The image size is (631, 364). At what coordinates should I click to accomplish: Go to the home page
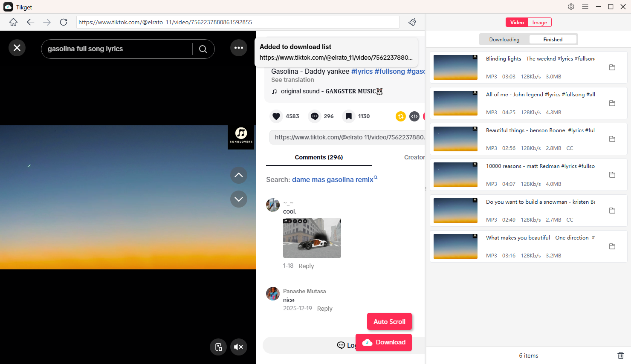13,22
